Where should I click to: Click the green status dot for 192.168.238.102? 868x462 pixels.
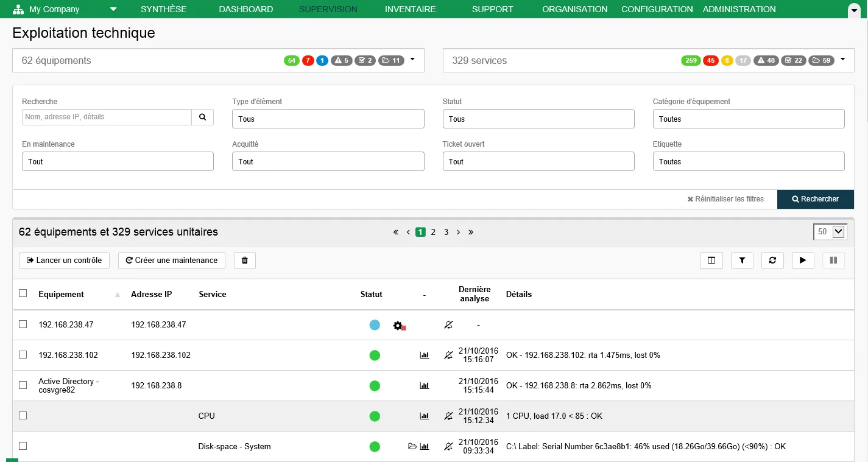[375, 355]
